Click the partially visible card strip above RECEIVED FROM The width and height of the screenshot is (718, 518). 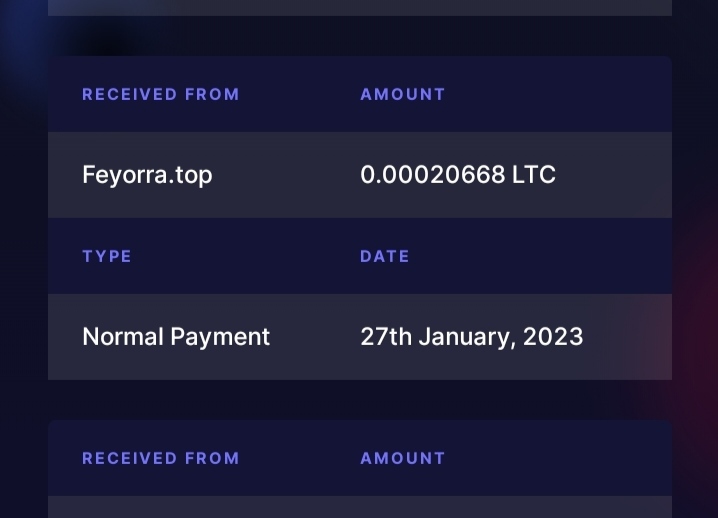click(x=360, y=7)
